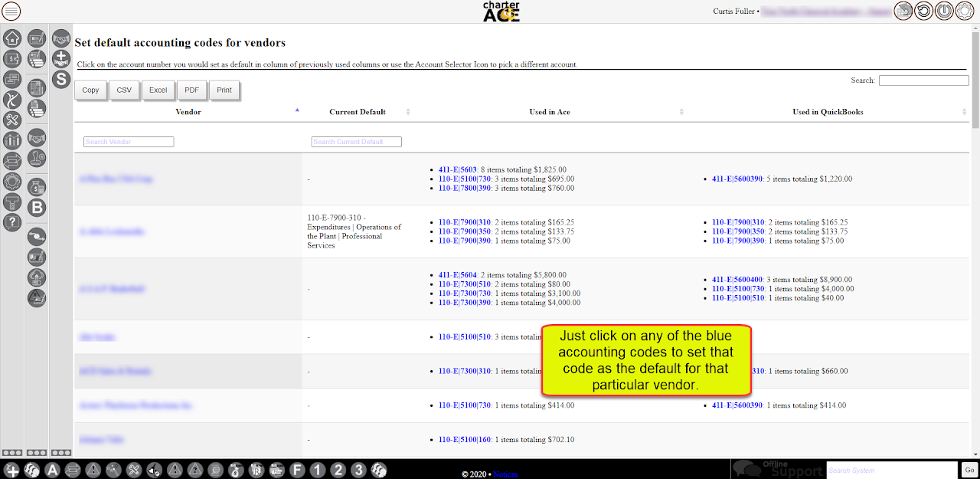The image size is (980, 479).
Task: Sort by Used in QuickBooks column
Action: 827,112
